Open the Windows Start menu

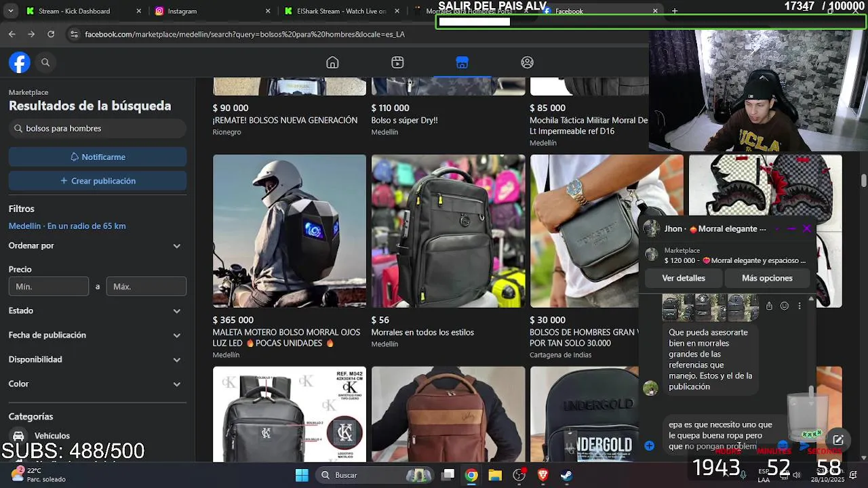[x=302, y=475]
